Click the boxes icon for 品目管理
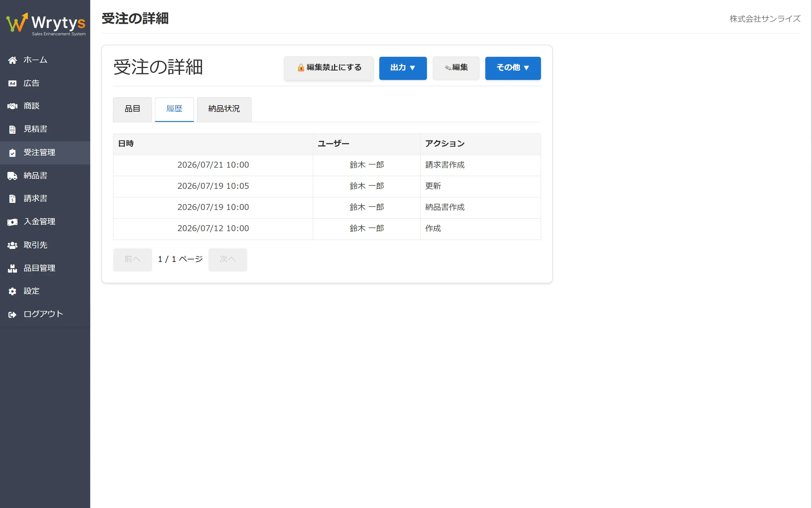Viewport: 812px width, 508px height. [12, 268]
